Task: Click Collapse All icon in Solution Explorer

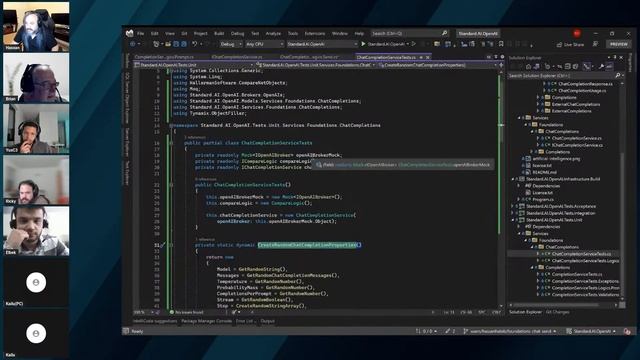Action: [x=568, y=66]
